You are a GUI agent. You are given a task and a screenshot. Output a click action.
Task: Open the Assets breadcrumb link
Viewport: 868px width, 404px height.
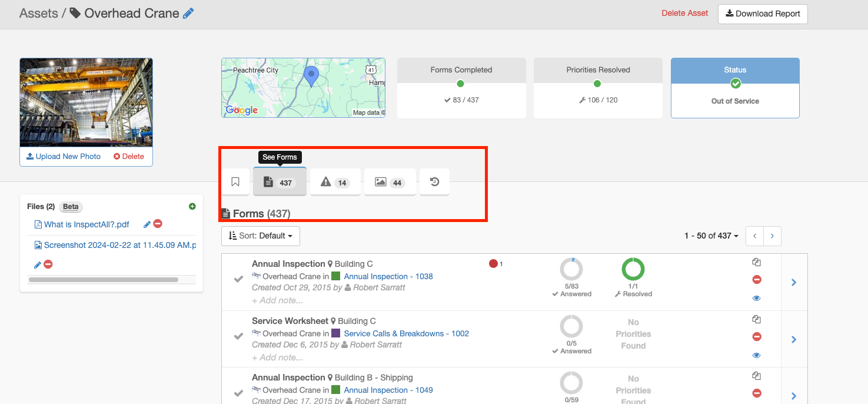(39, 13)
